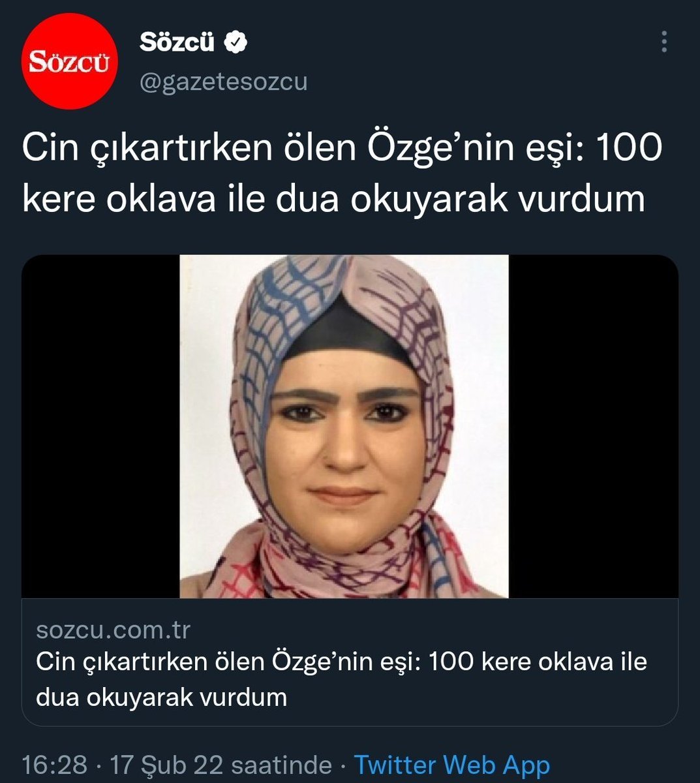The height and width of the screenshot is (783, 700).
Task: Open the three-dot more options menu
Action: click(x=664, y=42)
